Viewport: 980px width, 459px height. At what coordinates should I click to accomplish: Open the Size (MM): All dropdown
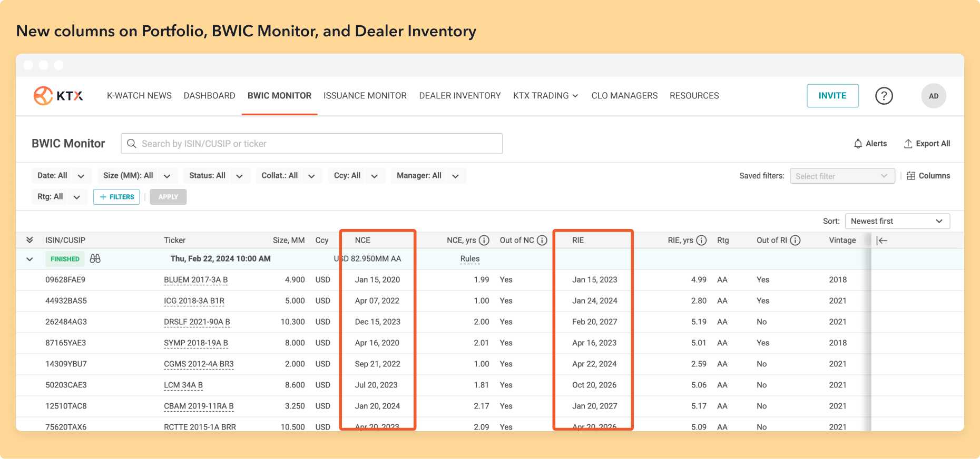click(137, 176)
